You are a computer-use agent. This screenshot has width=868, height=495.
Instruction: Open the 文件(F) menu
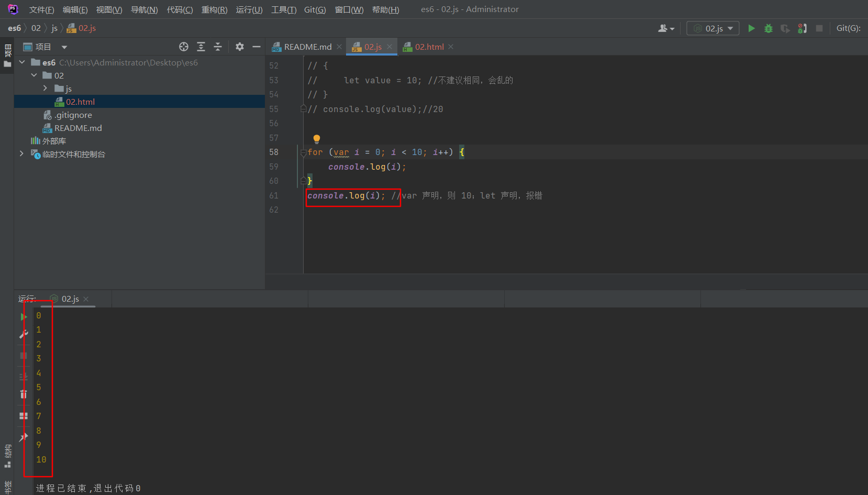[x=41, y=10]
